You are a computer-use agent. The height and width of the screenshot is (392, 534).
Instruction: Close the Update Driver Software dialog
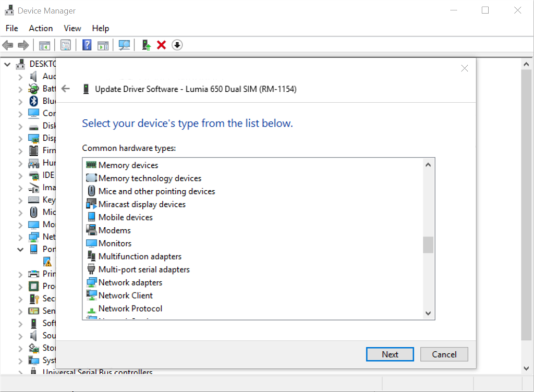tap(465, 68)
